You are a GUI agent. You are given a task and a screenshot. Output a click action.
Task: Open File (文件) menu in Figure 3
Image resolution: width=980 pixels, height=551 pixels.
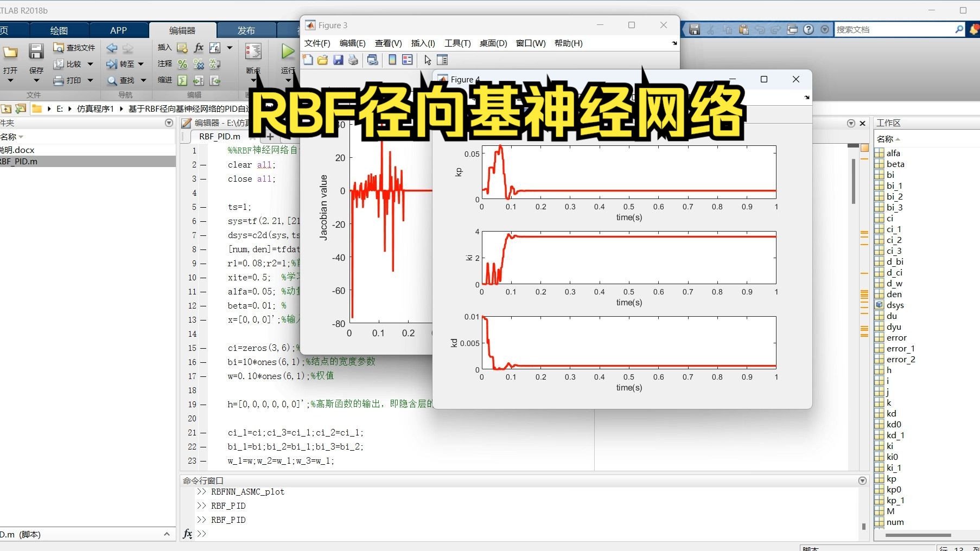coord(317,43)
